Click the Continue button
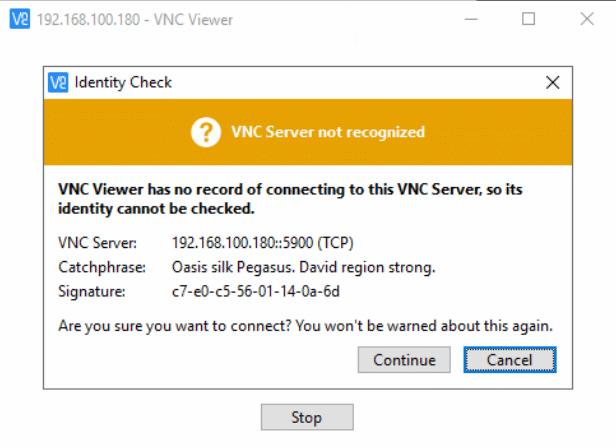Viewport: 616px width, 448px height. tap(404, 360)
